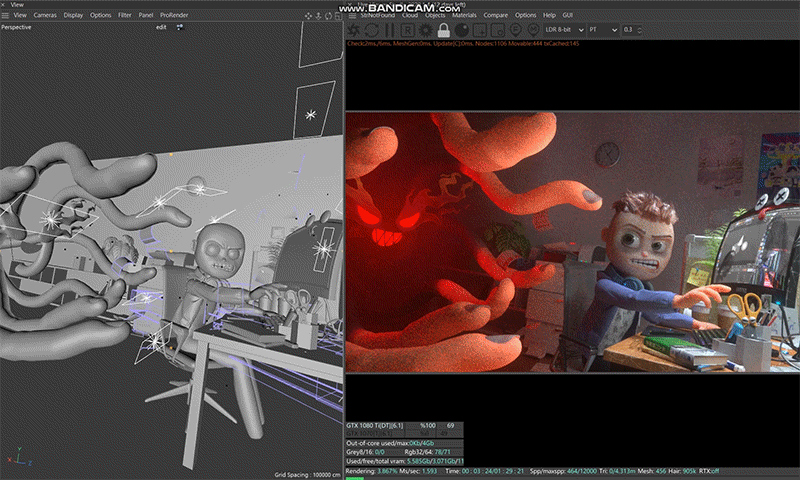The height and width of the screenshot is (480, 800).
Task: Click the Tri count status text
Action: (617, 471)
